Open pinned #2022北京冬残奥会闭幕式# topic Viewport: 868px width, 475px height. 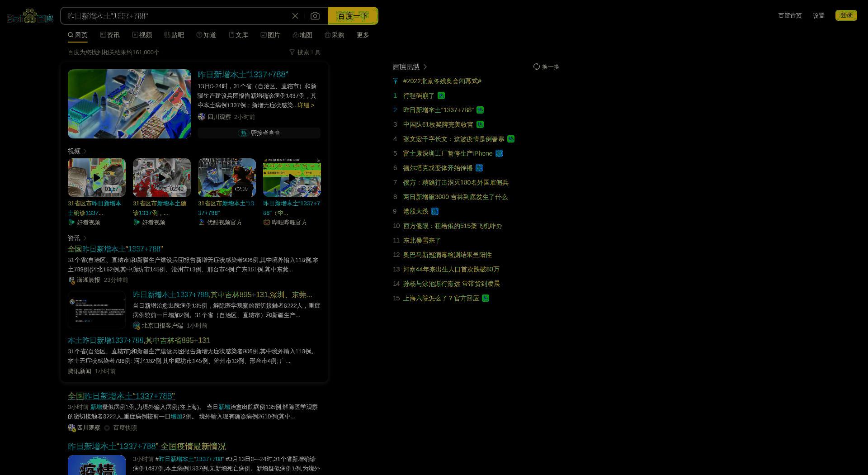pos(442,81)
